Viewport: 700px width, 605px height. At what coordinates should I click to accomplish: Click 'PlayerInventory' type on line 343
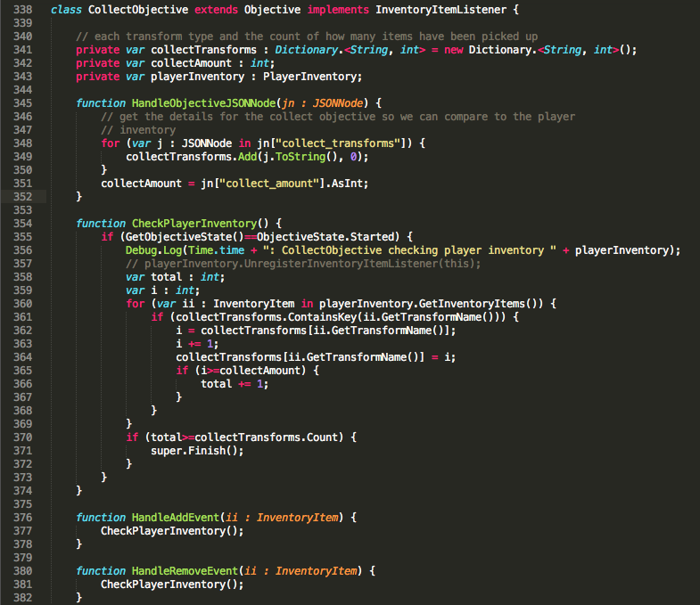309,77
